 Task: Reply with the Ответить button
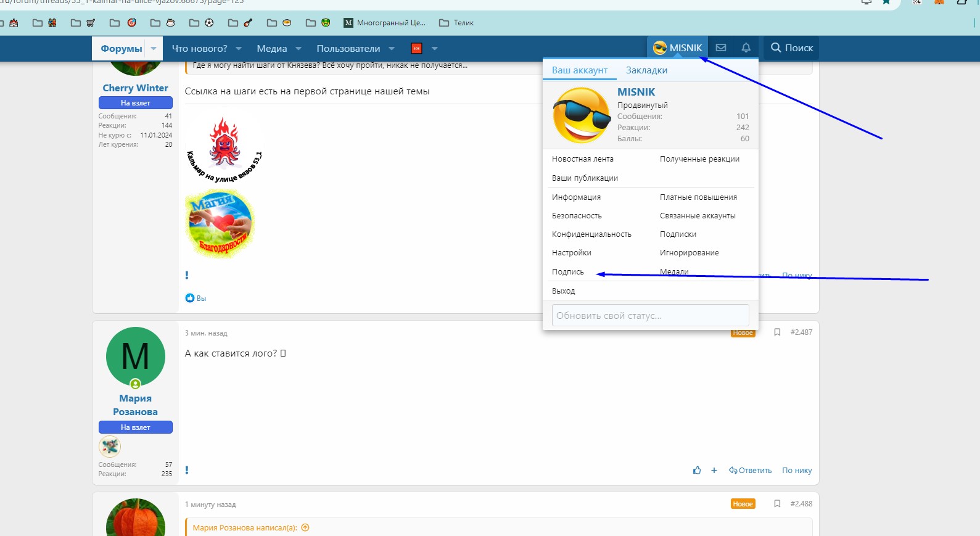[x=750, y=470]
